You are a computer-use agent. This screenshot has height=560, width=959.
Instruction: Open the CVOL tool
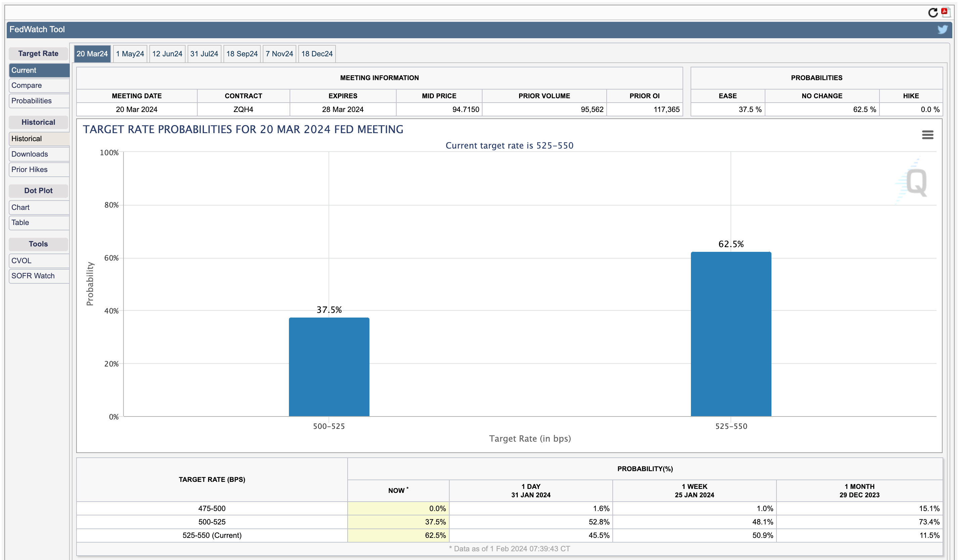39,261
